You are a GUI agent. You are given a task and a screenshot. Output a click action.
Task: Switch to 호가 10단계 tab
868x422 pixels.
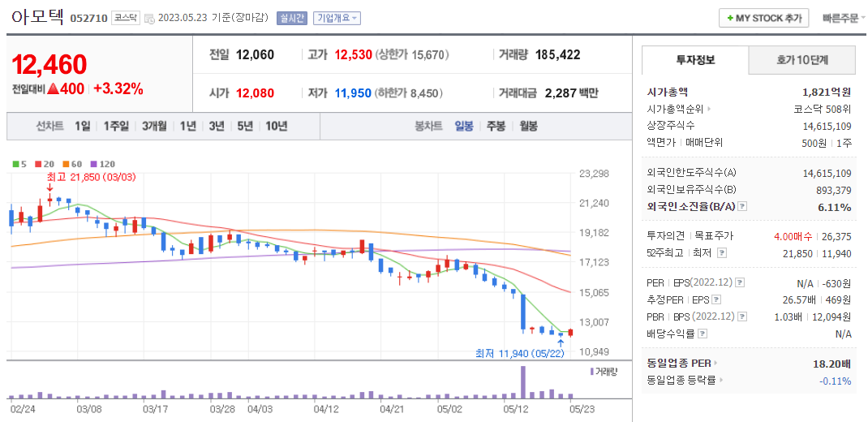pos(802,60)
